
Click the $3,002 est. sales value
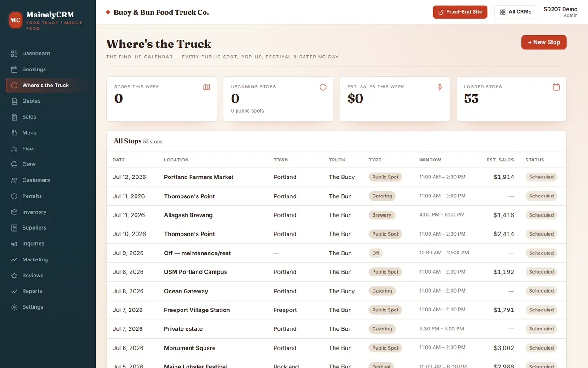(504, 348)
